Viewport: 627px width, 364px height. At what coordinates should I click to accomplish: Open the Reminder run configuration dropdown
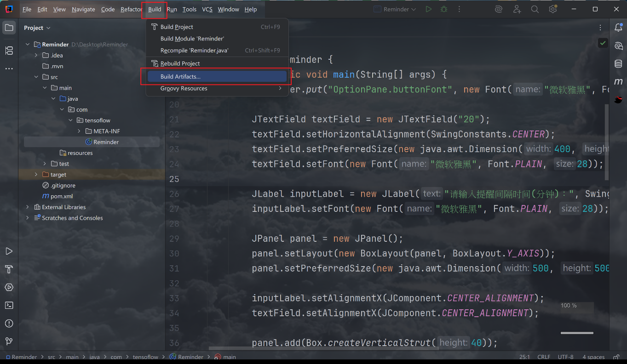[x=395, y=9]
